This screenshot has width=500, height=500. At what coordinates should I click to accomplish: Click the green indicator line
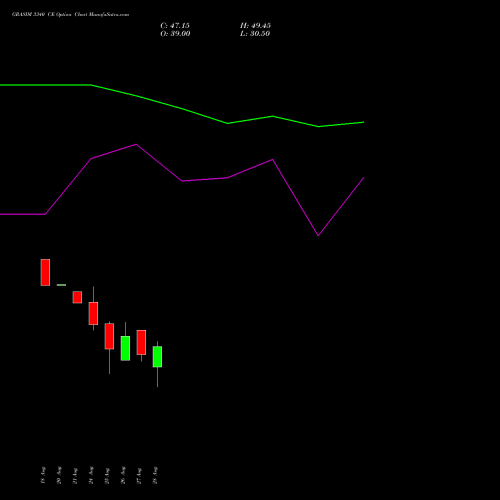(x=182, y=108)
